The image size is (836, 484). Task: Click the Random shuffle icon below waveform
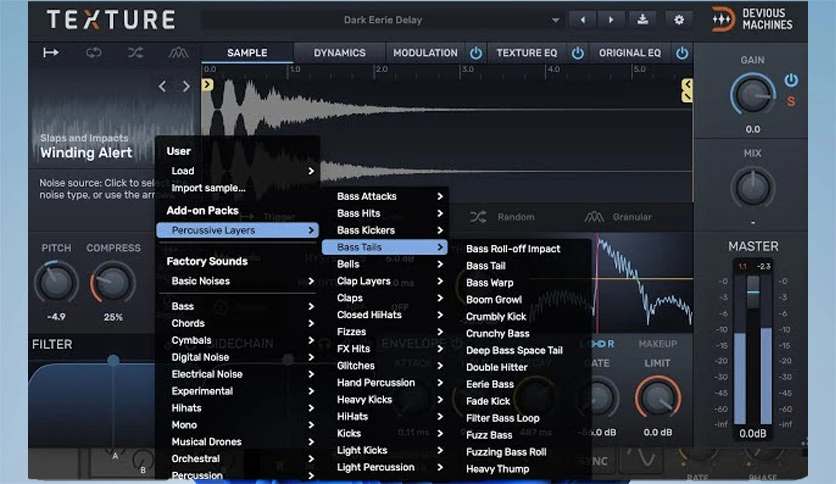point(478,217)
